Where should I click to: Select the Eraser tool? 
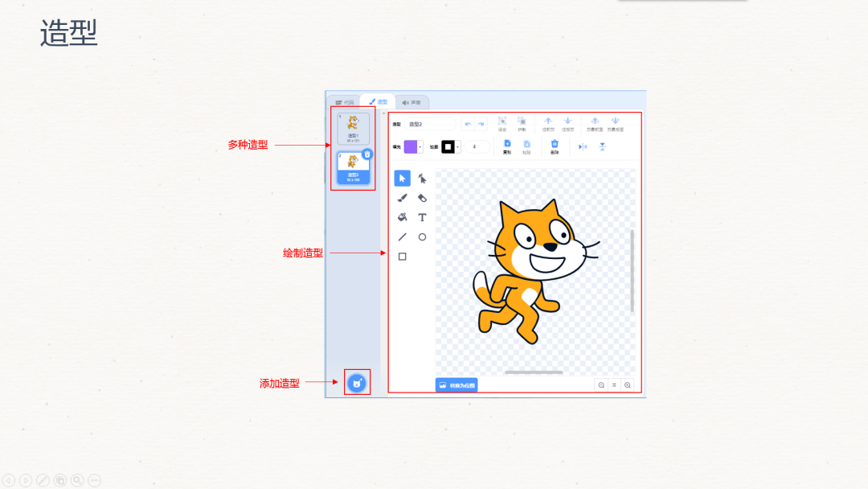[423, 198]
